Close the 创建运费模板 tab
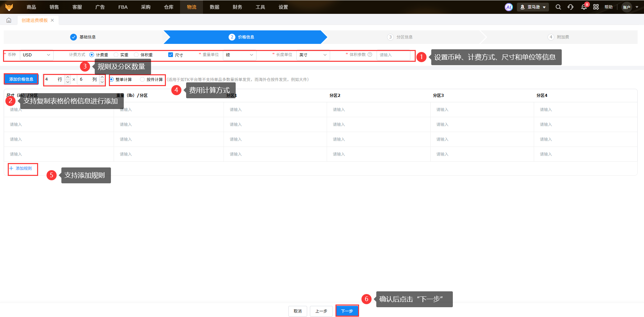 [52, 20]
